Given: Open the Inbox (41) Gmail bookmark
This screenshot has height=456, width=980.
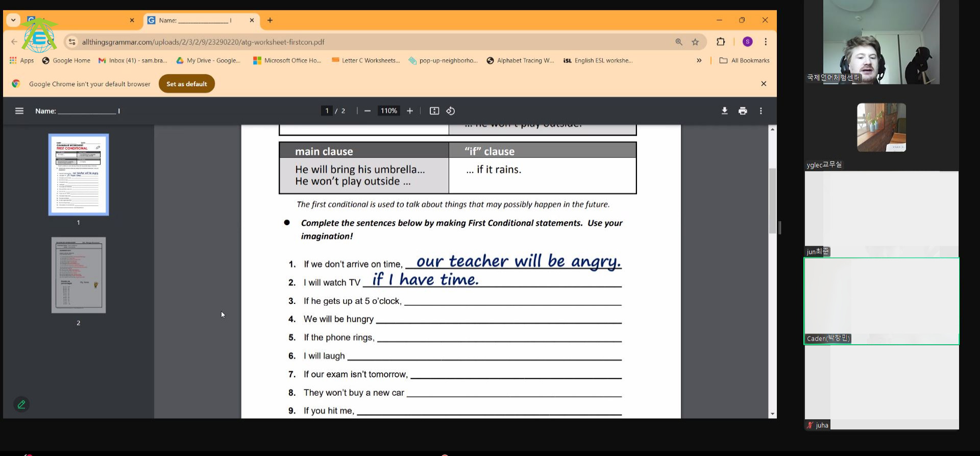Looking at the screenshot, I should coord(133,60).
